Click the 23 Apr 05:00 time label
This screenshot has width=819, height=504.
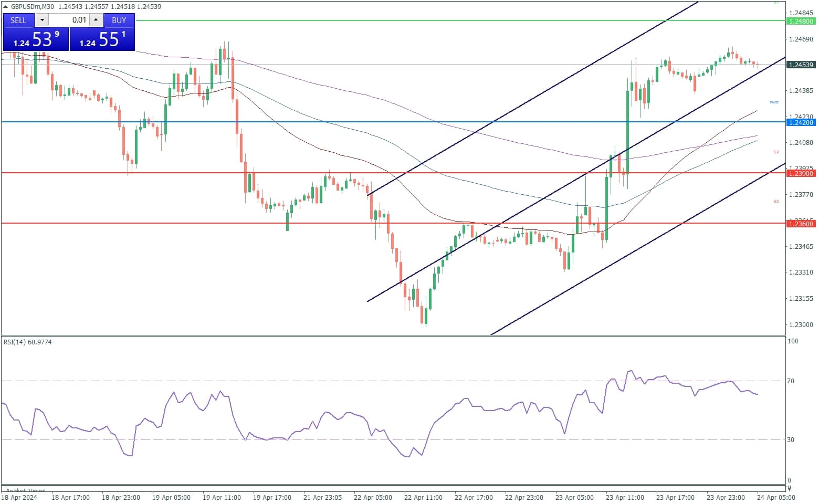click(x=574, y=497)
